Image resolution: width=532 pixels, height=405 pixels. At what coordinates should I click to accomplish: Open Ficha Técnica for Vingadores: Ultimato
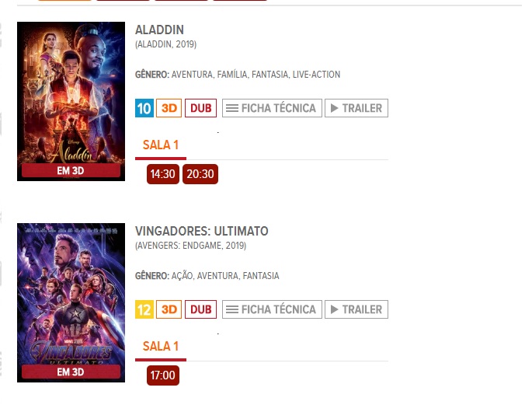pyautogui.click(x=272, y=309)
